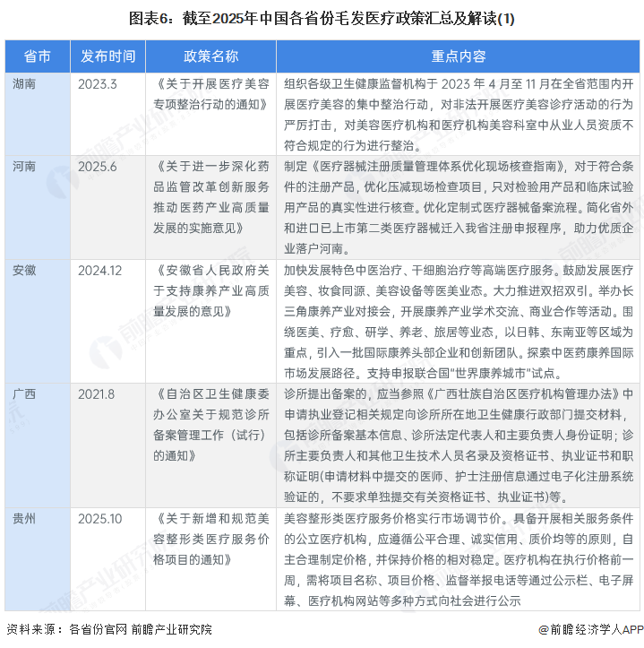Click the 安徽 province cell

[x=25, y=270]
